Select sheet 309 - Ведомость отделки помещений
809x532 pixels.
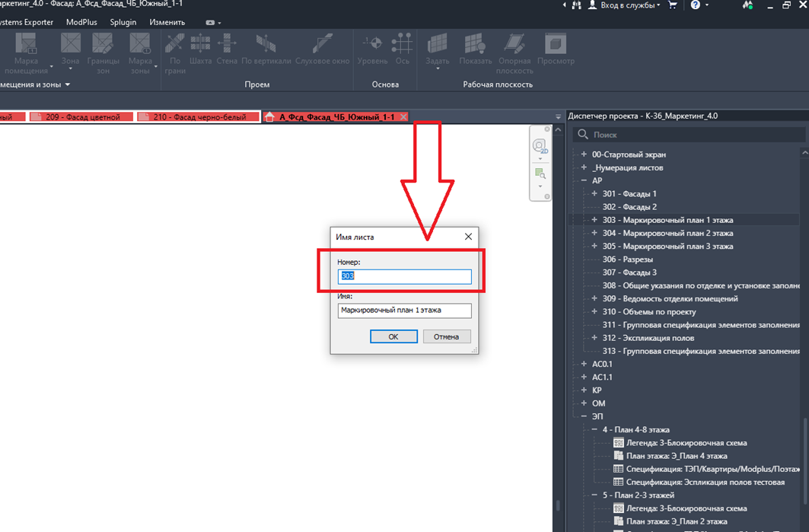tap(670, 298)
